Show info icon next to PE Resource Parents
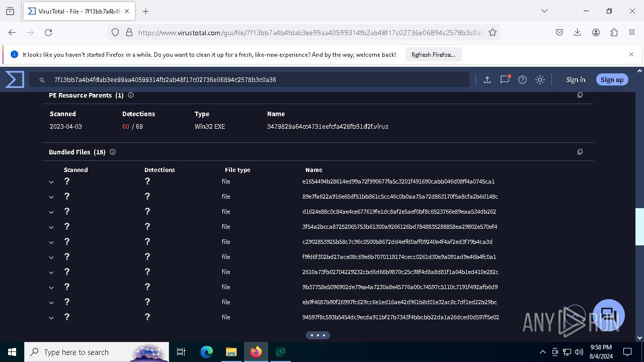Image resolution: width=644 pixels, height=362 pixels. coord(131,95)
